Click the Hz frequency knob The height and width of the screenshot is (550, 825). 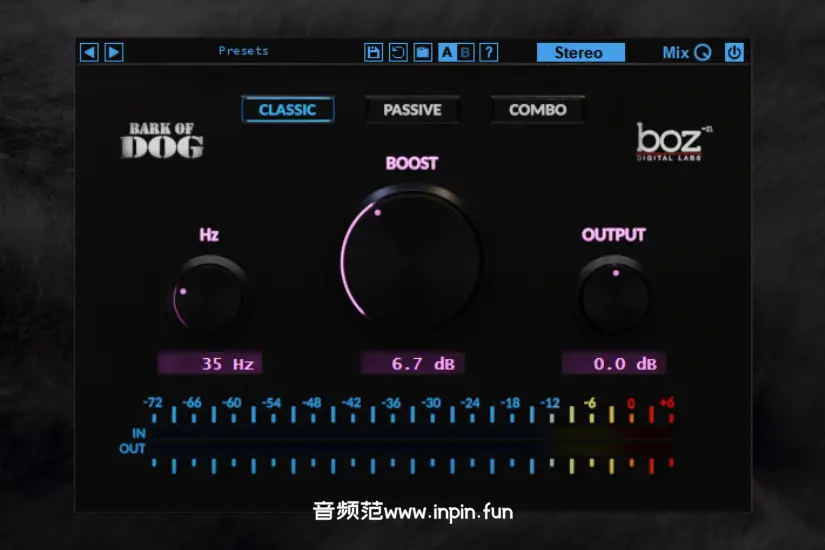click(x=209, y=297)
